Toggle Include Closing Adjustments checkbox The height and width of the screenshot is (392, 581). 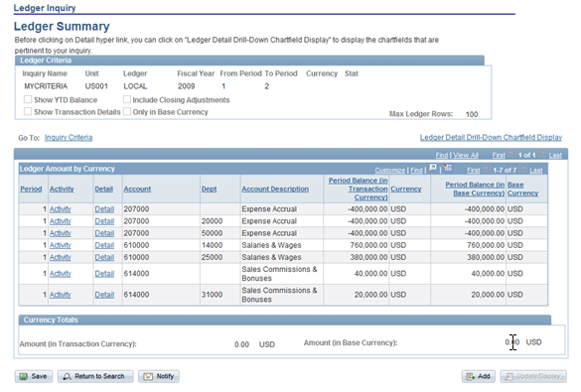tap(127, 99)
